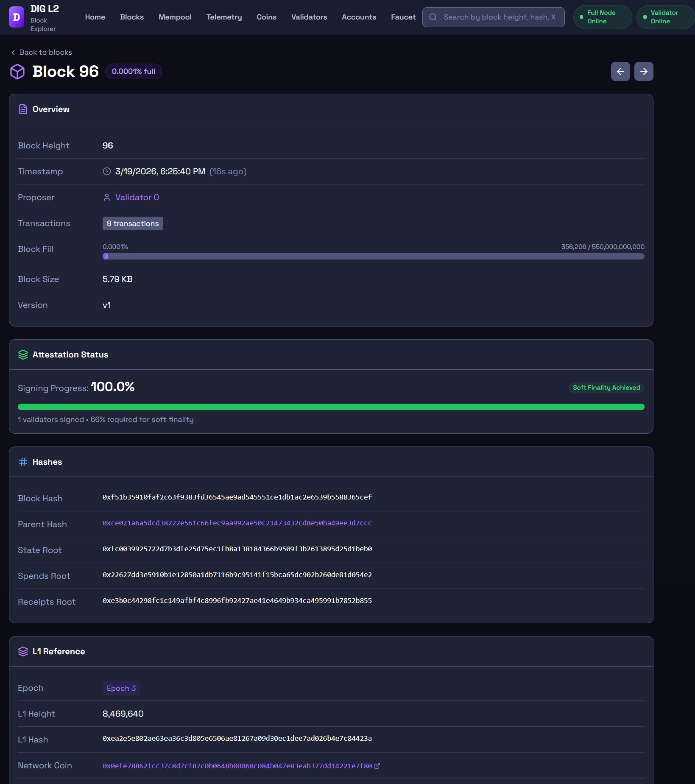Click the Hashes section hash icon
This screenshot has width=695, height=784.
pyautogui.click(x=23, y=462)
